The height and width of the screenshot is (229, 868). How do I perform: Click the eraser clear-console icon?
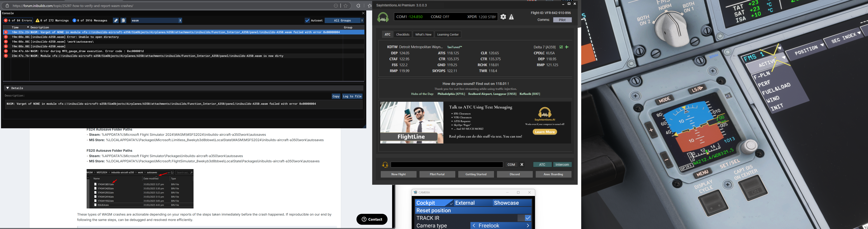pos(116,21)
